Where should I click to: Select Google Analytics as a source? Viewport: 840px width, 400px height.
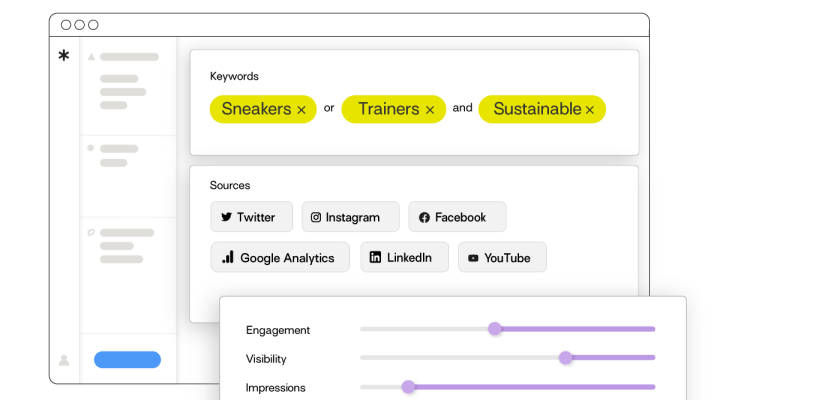point(279,257)
